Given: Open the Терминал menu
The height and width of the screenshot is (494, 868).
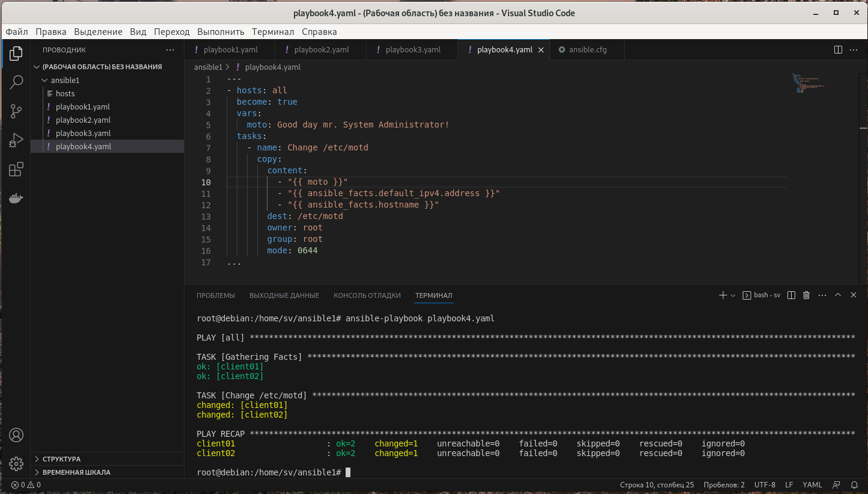Looking at the screenshot, I should coord(273,32).
